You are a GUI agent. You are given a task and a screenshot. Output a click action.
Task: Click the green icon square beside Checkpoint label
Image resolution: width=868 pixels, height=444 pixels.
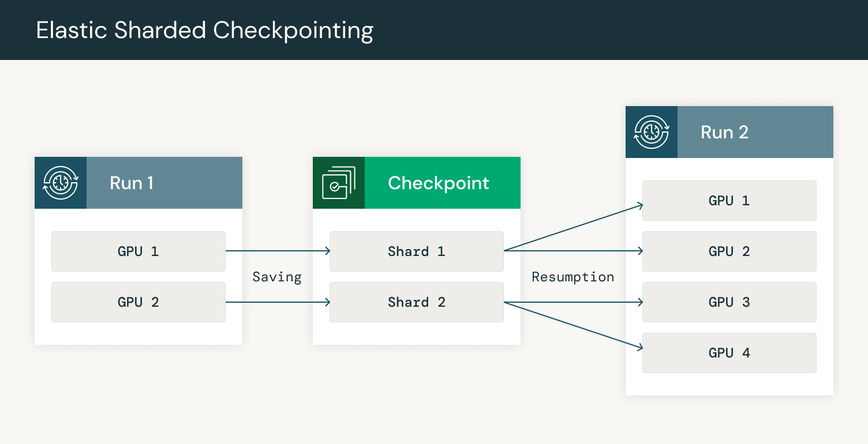pos(338,183)
